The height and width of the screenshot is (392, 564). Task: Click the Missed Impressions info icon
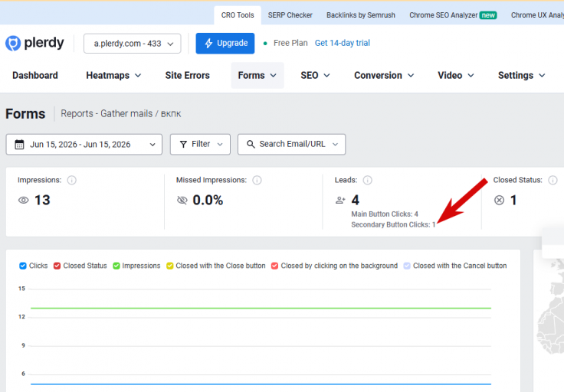pyautogui.click(x=257, y=180)
